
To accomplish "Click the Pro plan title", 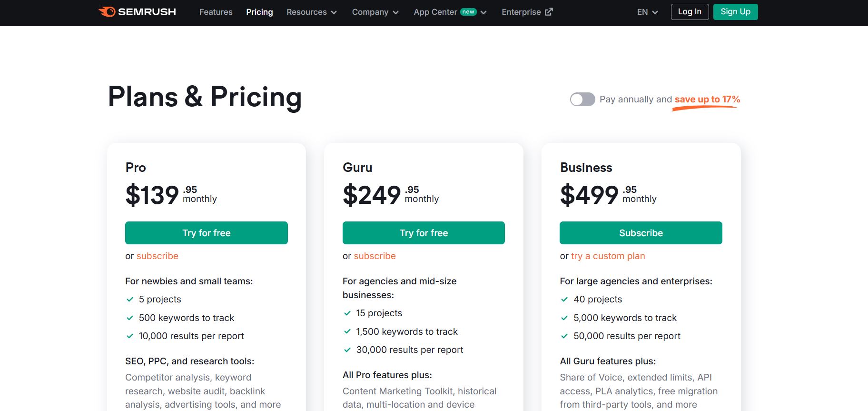I will pyautogui.click(x=136, y=168).
